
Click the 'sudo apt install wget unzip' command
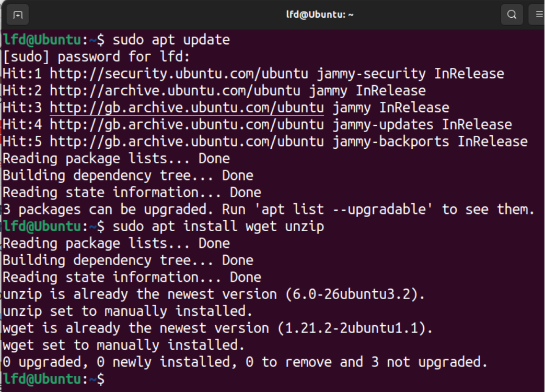point(218,227)
